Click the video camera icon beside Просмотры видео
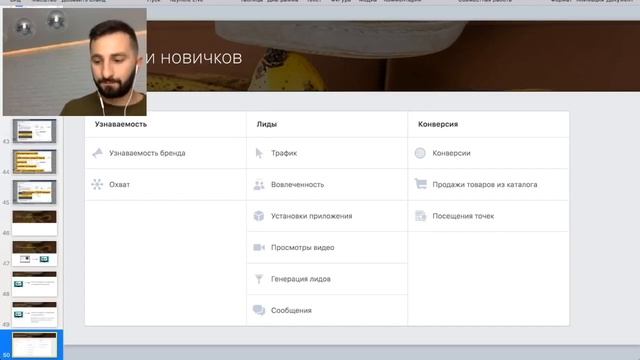 259,247
